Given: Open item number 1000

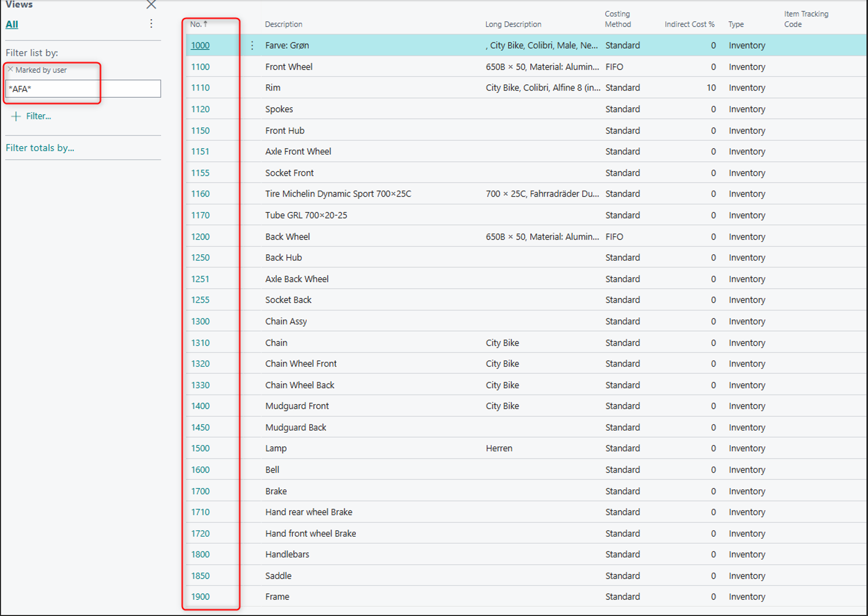Looking at the screenshot, I should (x=200, y=46).
